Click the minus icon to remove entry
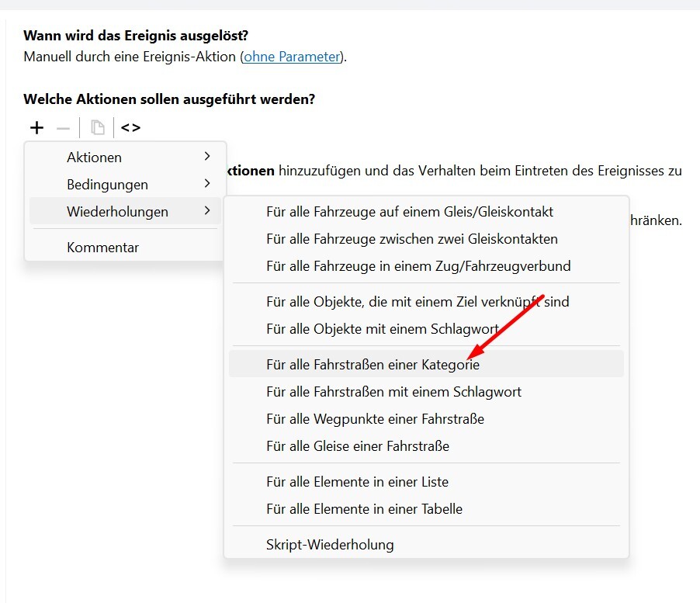Viewport: 700px width, 603px height. [x=63, y=128]
